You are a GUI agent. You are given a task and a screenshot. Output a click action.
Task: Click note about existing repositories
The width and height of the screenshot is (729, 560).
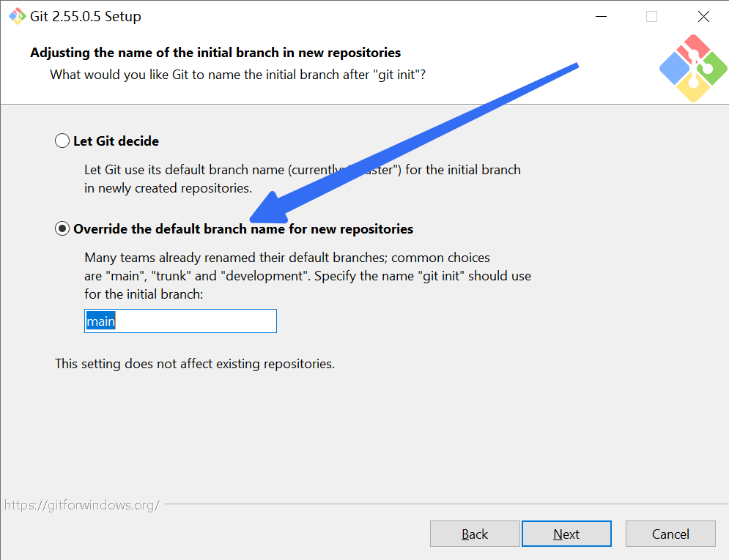(195, 364)
